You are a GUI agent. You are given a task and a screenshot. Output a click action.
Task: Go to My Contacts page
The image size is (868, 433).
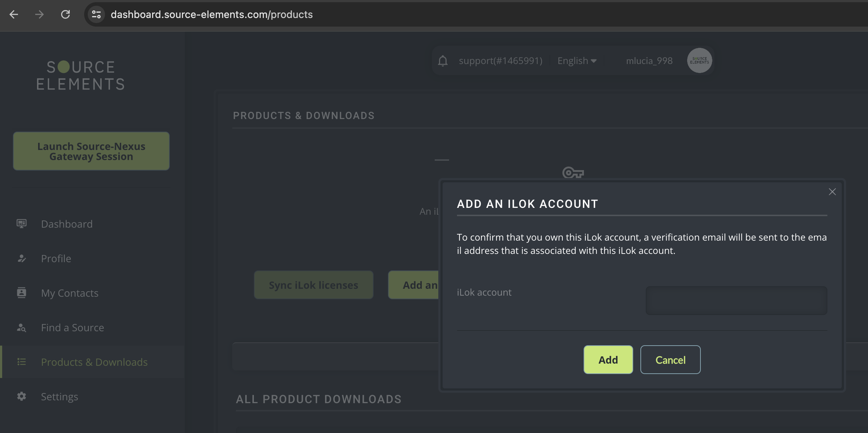click(x=69, y=293)
